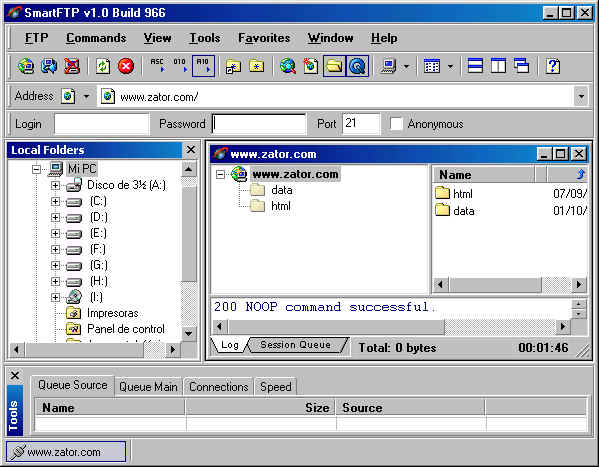Click the up one level arrow icon

point(581,174)
